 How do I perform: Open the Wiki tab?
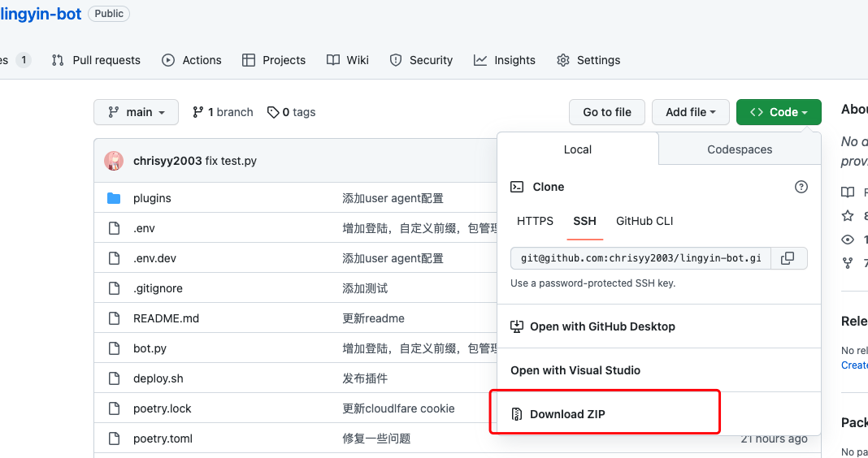[348, 60]
